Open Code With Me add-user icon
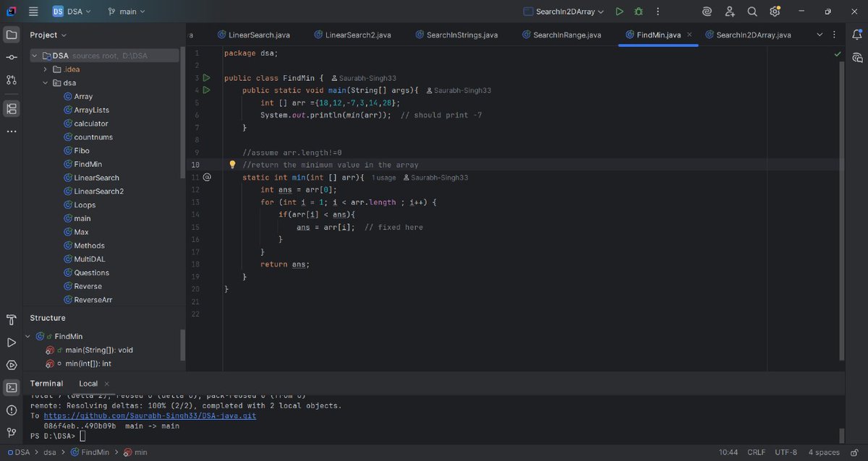The height and width of the screenshot is (461, 868). 730,12
